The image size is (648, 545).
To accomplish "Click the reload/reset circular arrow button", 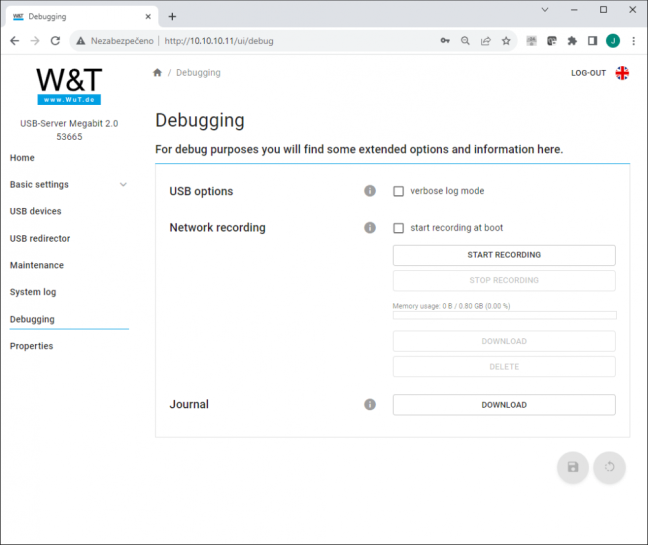I will click(x=610, y=467).
